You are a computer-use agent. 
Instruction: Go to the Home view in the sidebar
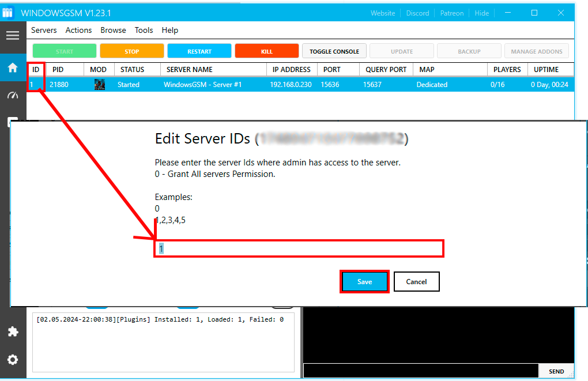tap(13, 68)
